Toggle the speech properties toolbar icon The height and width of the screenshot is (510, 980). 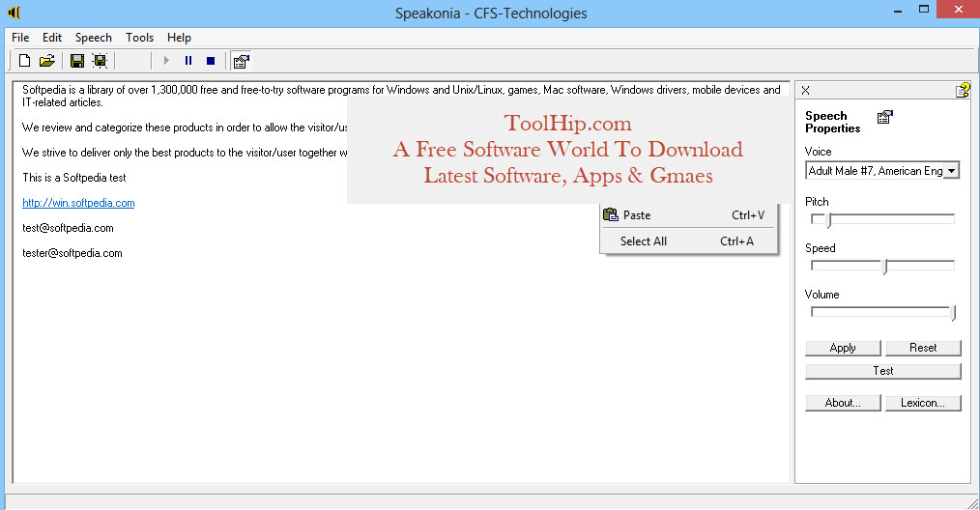pos(241,61)
